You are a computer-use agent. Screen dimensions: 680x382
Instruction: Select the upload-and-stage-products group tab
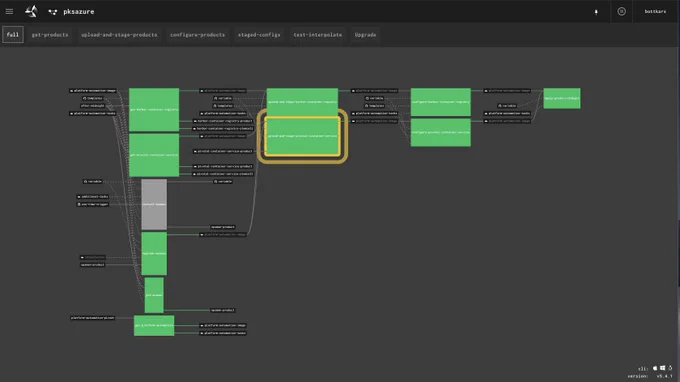tap(119, 35)
